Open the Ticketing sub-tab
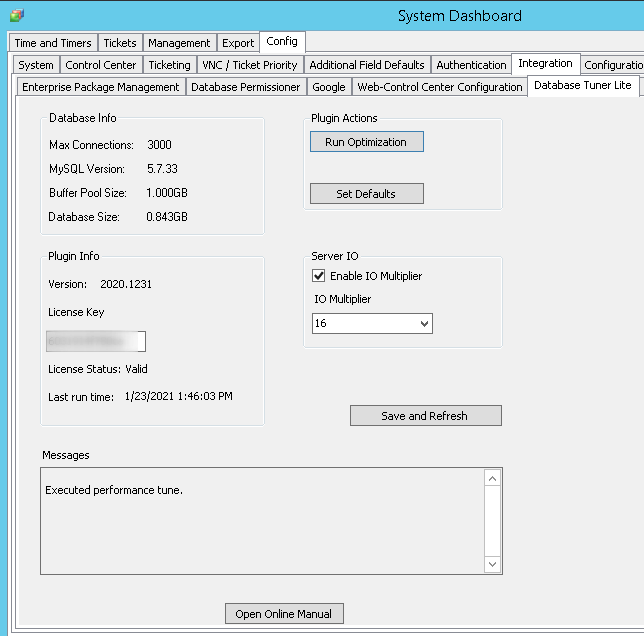644x636 pixels. pos(170,65)
